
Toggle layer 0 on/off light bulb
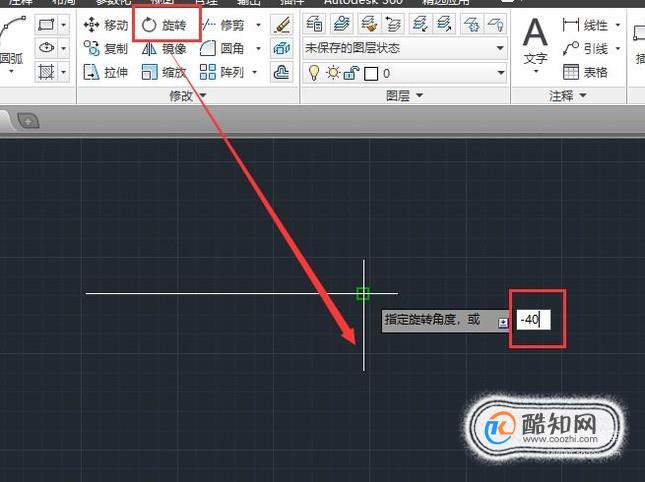[x=314, y=73]
